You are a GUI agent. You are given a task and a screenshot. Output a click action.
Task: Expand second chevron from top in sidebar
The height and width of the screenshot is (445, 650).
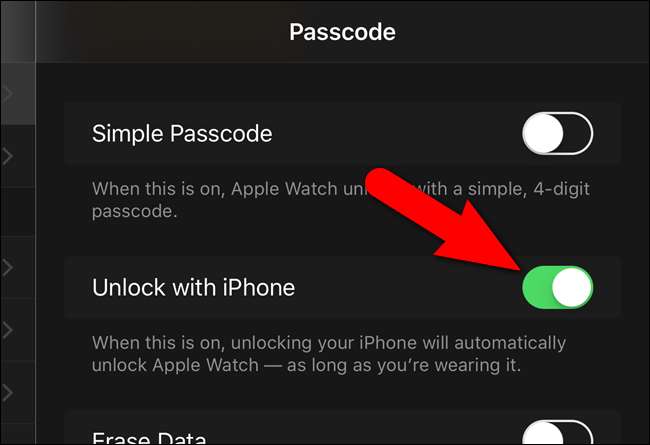[x=7, y=156]
